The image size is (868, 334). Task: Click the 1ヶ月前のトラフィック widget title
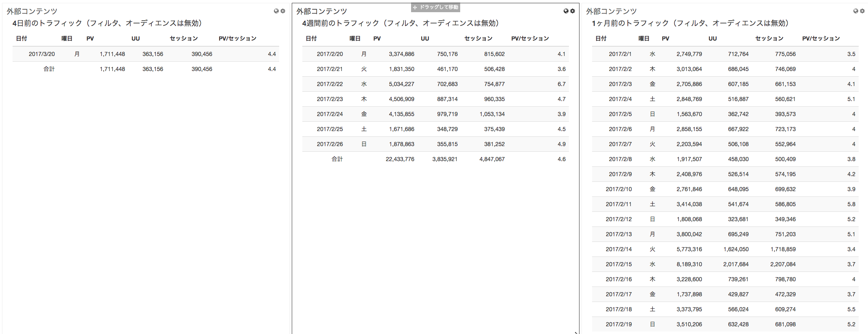tap(690, 23)
